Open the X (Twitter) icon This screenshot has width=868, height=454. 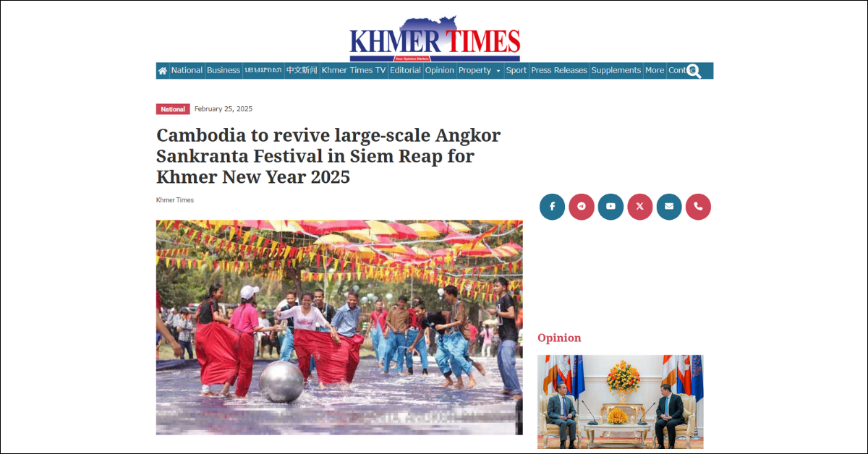640,207
